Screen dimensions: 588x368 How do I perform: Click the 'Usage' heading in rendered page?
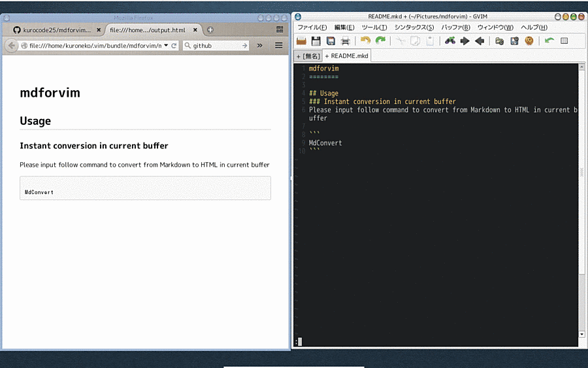35,121
